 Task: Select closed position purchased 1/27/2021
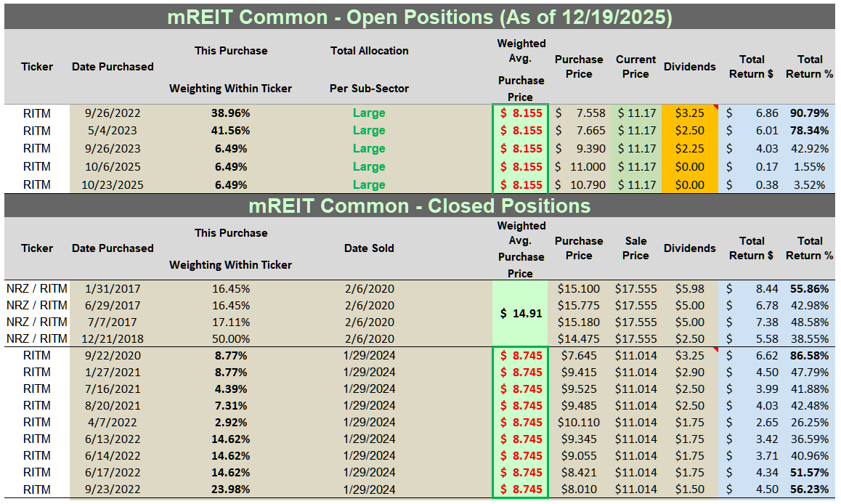113,372
